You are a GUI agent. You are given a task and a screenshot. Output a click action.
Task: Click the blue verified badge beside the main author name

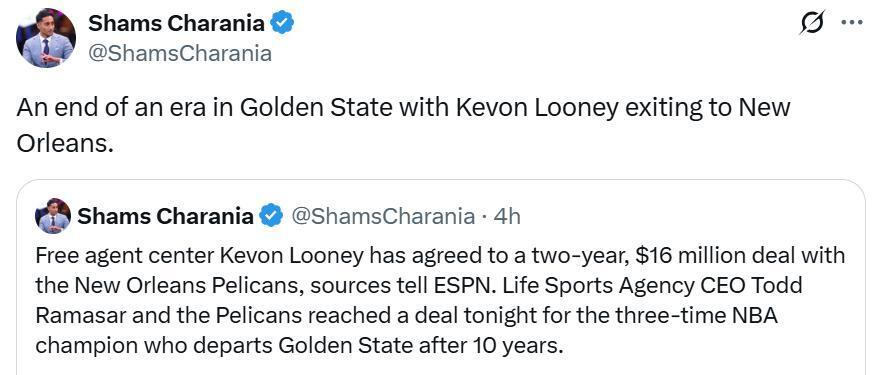(x=282, y=23)
